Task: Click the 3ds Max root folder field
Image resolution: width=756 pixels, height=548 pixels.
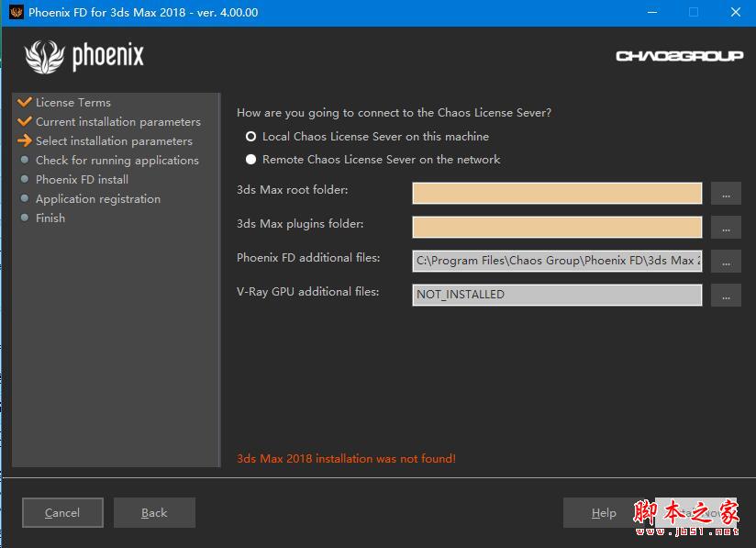Action: [557, 194]
